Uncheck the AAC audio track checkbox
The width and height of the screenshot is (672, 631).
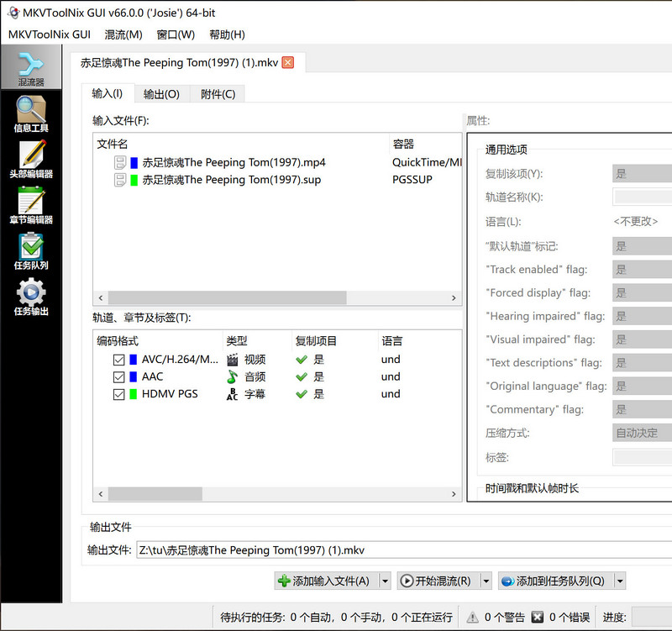118,376
